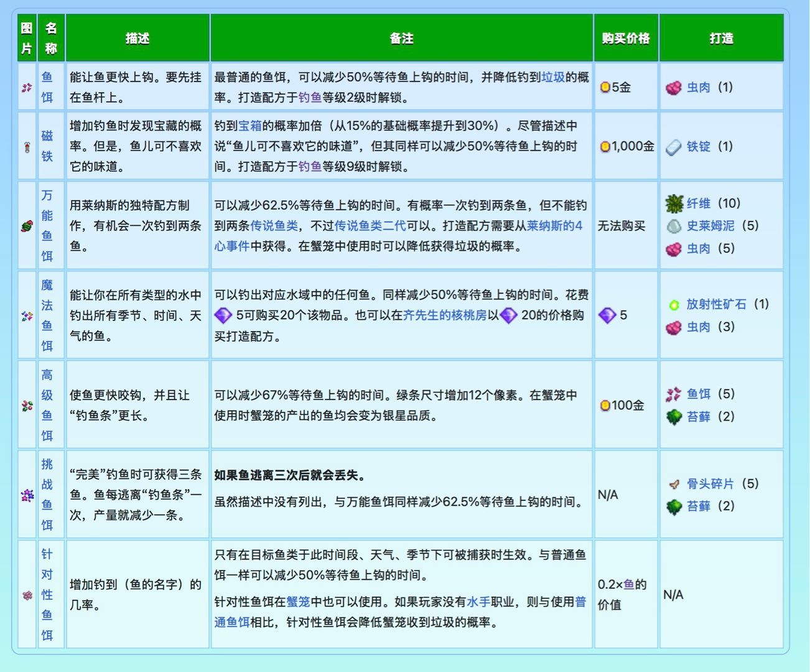Click the N/A price cell of 挑战鱼饵
Image resolution: width=810 pixels, height=672 pixels.
(626, 495)
